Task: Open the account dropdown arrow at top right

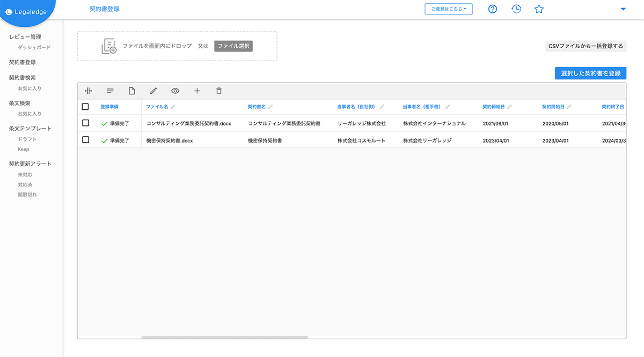Action: (623, 9)
